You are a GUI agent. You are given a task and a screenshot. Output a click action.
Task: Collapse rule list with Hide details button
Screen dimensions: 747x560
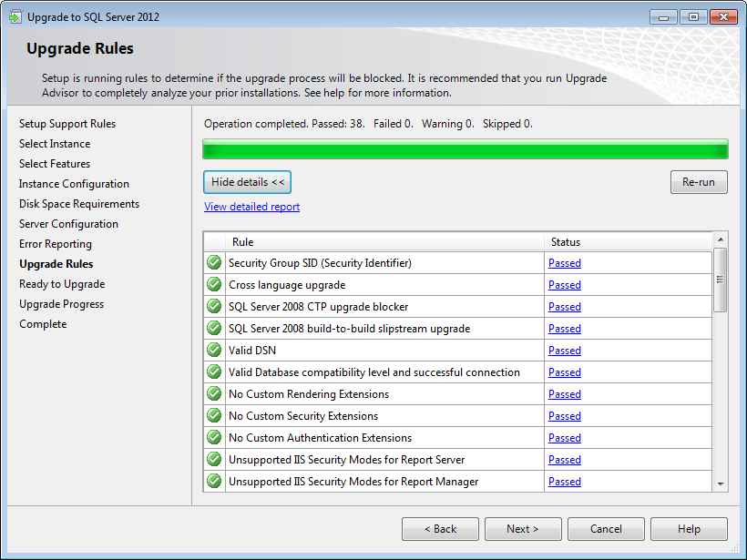click(x=247, y=182)
